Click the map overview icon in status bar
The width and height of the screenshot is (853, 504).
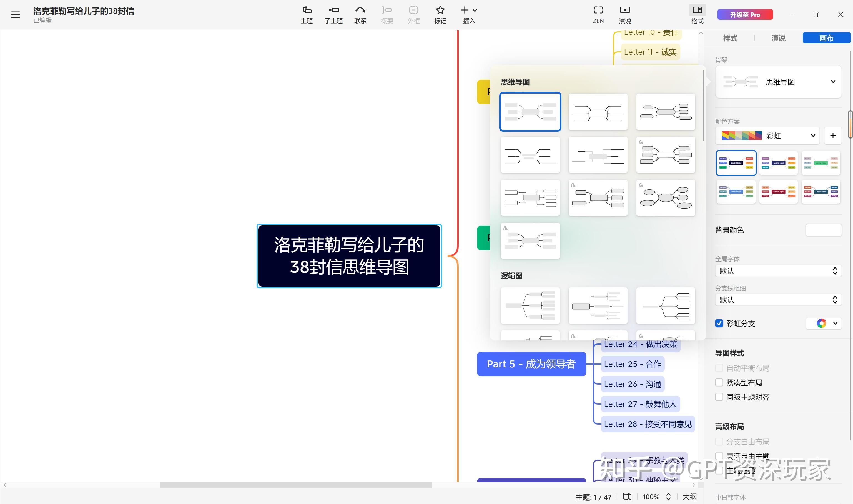click(x=627, y=497)
